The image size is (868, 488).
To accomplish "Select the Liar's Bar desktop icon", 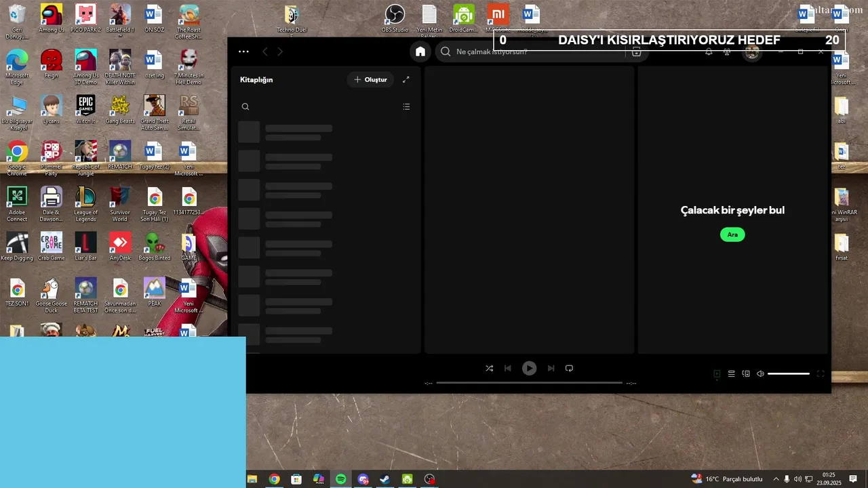I will (86, 247).
